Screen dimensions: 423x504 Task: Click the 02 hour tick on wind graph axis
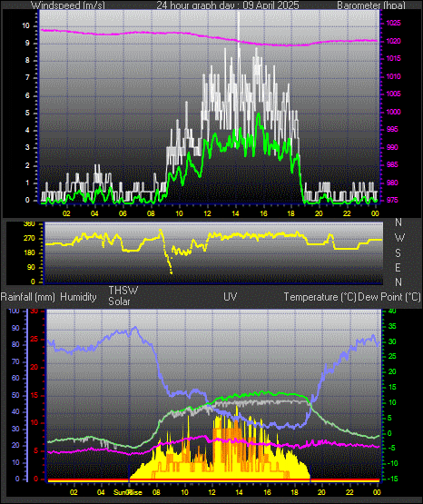coord(66,213)
